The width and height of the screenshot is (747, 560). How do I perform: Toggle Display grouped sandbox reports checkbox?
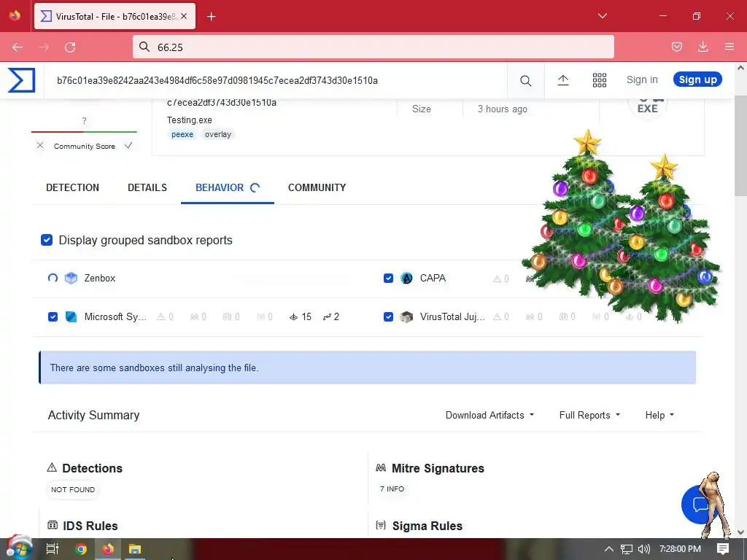[47, 240]
